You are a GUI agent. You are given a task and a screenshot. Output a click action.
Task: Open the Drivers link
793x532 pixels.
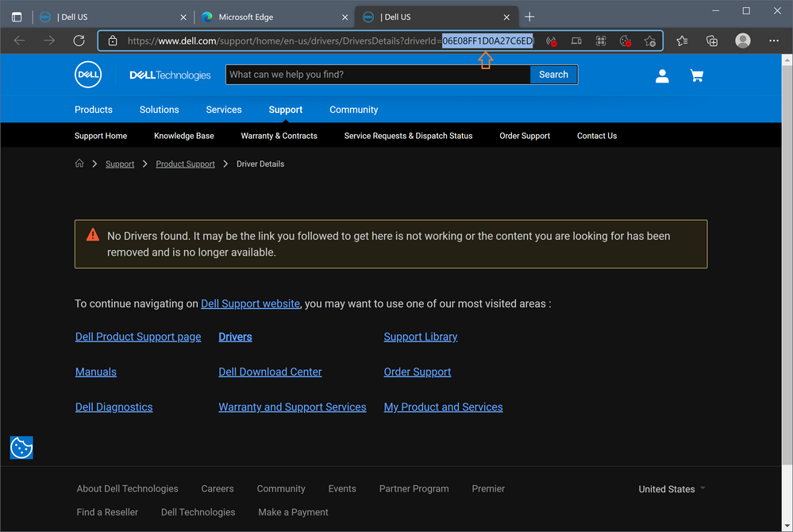click(x=235, y=337)
